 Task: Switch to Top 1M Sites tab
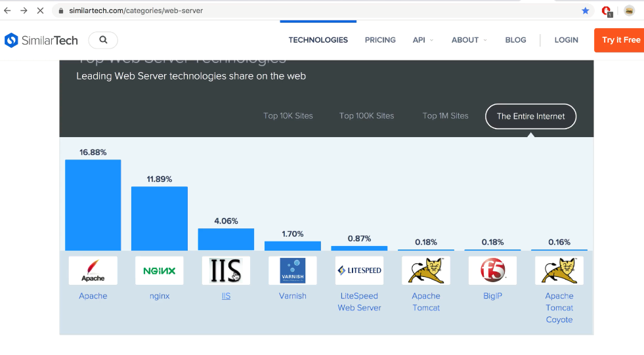point(445,115)
